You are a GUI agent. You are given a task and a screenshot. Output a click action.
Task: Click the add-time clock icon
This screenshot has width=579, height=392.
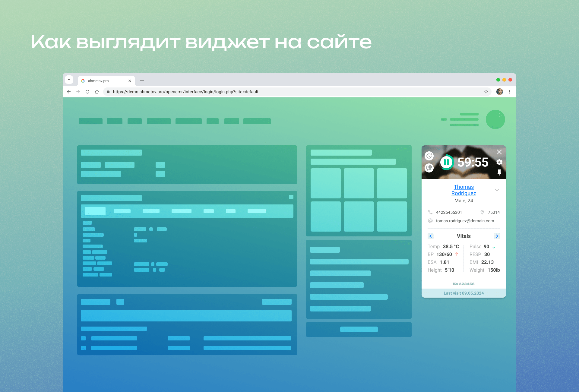pyautogui.click(x=429, y=156)
